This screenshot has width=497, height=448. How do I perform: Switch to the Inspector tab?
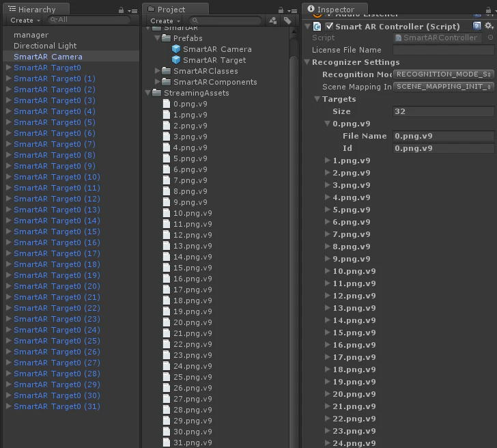tap(335, 9)
